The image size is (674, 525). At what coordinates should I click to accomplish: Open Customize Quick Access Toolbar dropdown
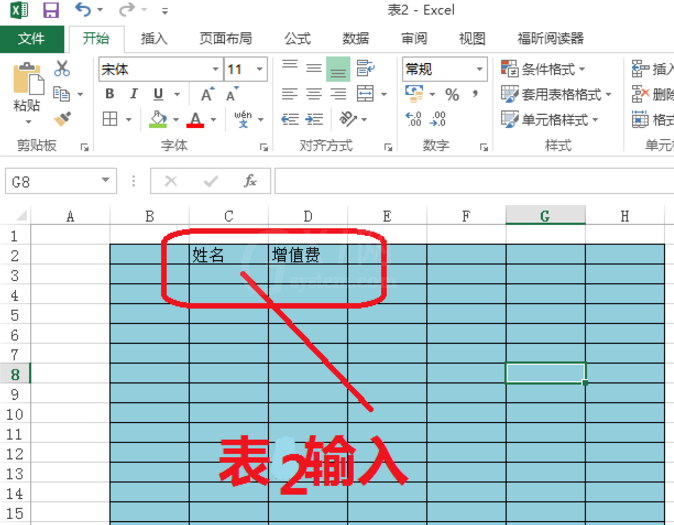pos(165,11)
